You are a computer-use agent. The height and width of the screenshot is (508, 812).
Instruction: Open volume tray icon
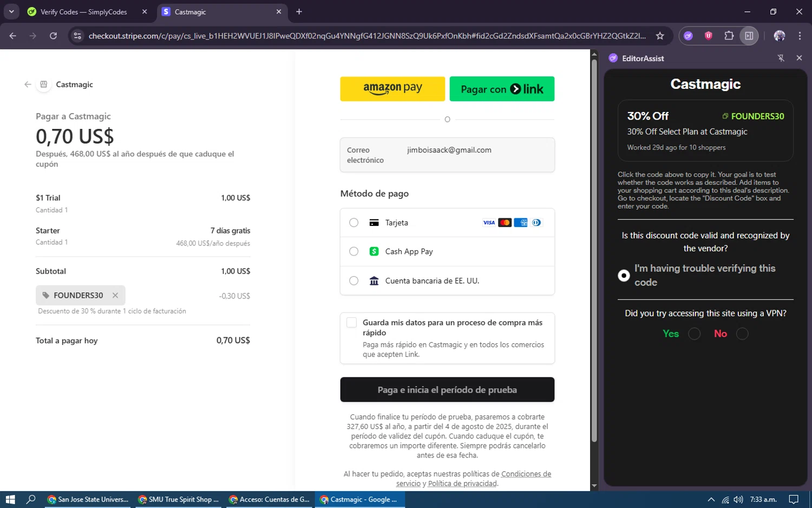pyautogui.click(x=738, y=499)
